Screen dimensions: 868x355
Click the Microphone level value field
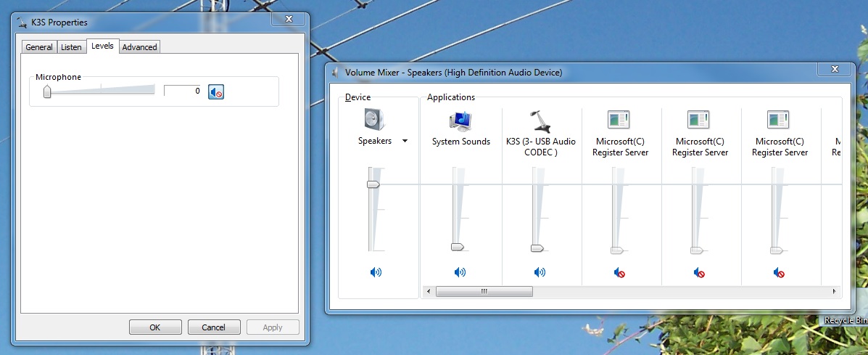(183, 91)
